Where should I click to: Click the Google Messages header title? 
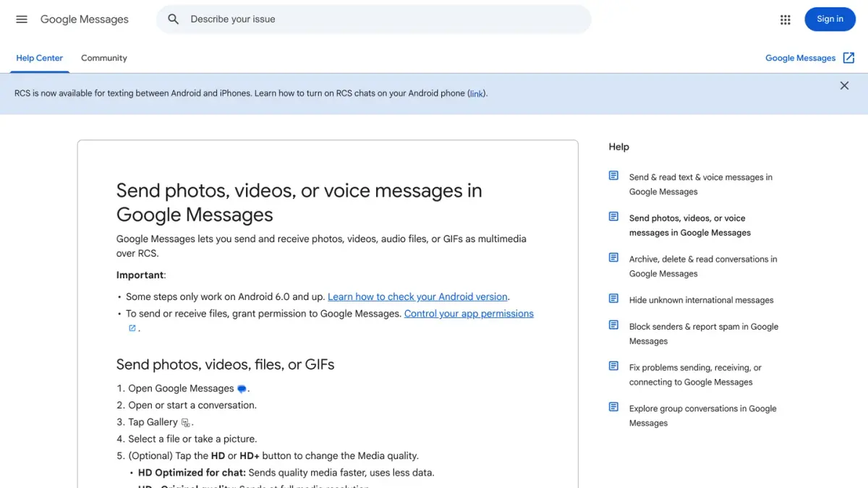(85, 20)
